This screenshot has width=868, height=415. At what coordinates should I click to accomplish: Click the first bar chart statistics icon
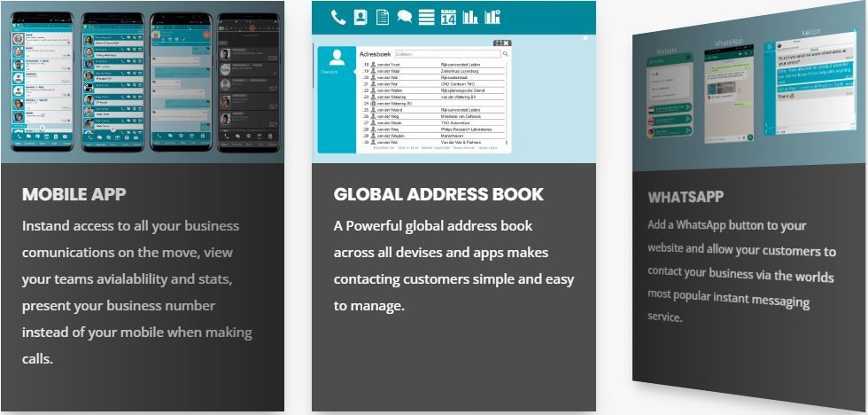[470, 17]
